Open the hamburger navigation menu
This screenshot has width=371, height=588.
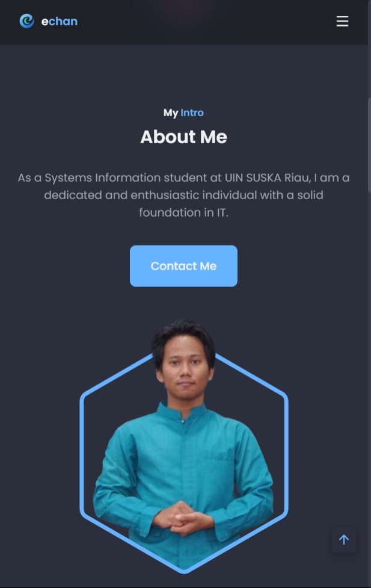coord(342,22)
